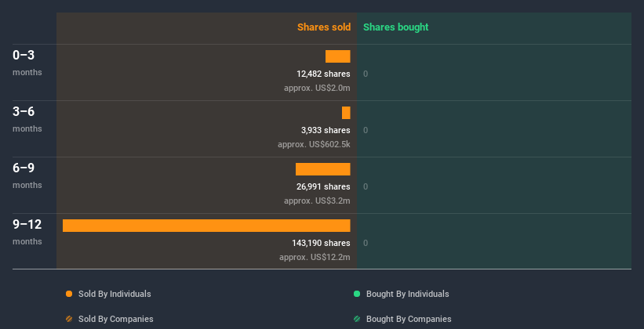Click the 6–9 months orange bar
The image size is (644, 329).
pyautogui.click(x=323, y=169)
